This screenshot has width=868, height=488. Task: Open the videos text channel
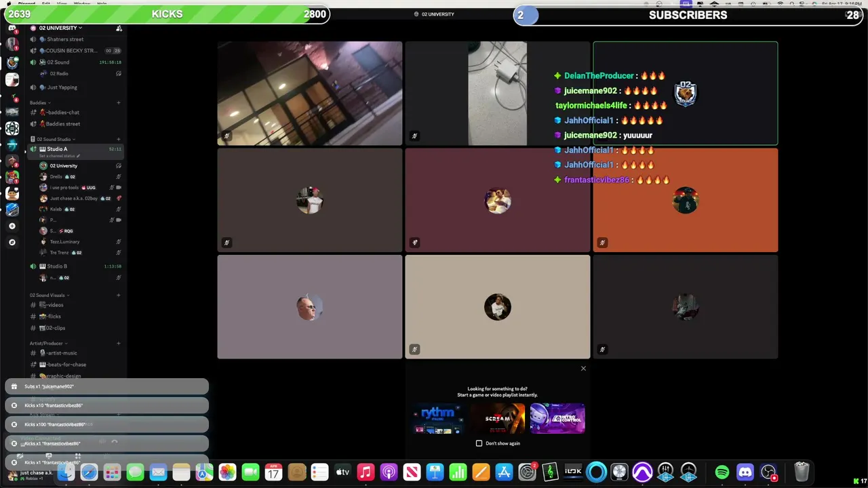pos(75,305)
